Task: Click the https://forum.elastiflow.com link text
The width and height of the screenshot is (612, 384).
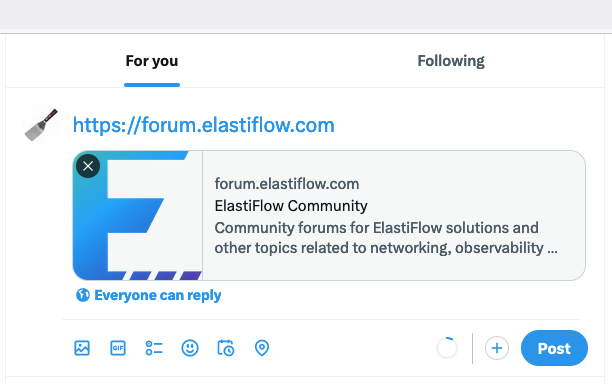Action: [204, 125]
